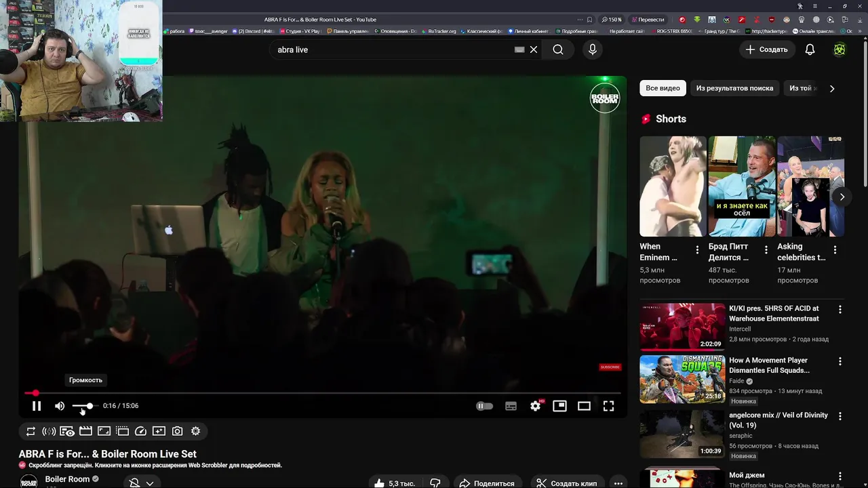Select the partially visible Из той chip

tap(802, 88)
